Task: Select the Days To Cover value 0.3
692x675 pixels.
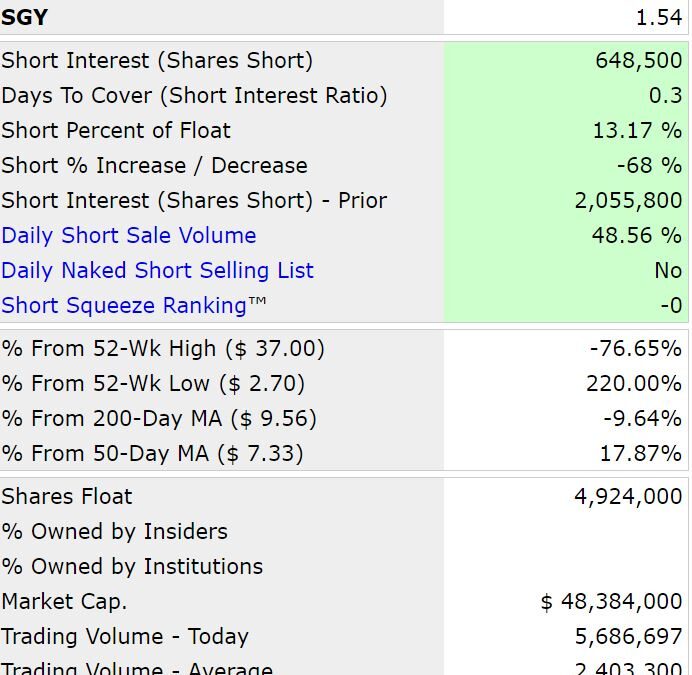Action: (666, 95)
